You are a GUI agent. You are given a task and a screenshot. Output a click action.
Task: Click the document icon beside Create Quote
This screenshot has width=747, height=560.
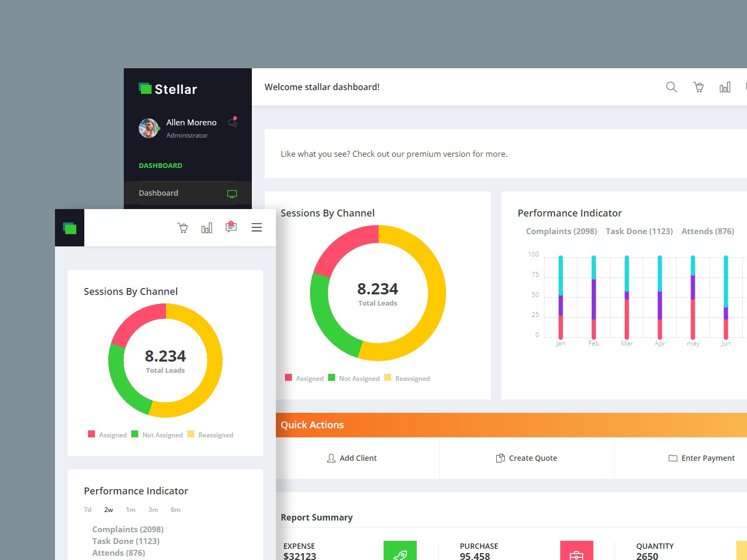click(x=500, y=458)
